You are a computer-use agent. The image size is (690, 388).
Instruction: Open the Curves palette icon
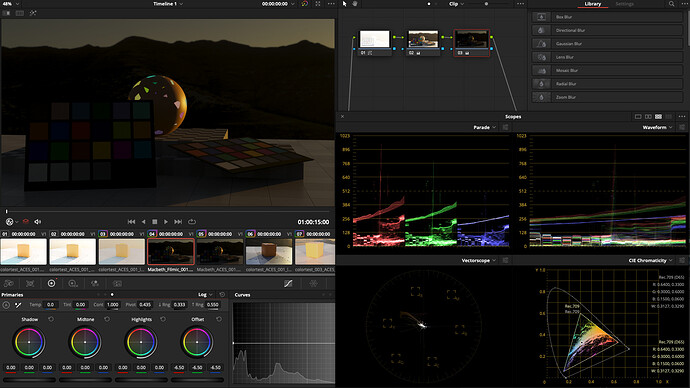click(288, 284)
